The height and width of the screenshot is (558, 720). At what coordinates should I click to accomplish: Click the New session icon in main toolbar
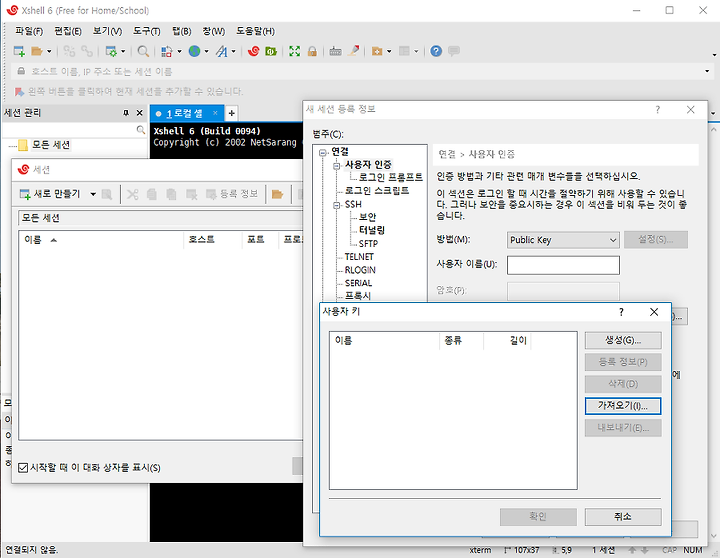(x=19, y=51)
